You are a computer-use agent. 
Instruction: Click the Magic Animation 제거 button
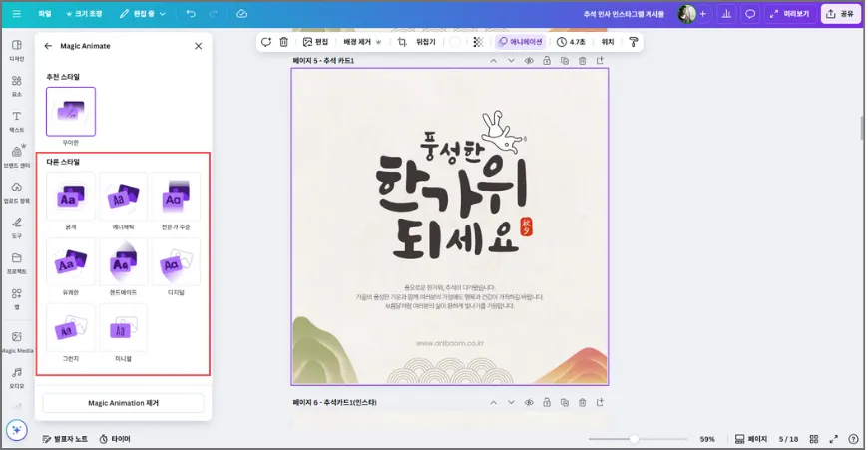(123, 403)
